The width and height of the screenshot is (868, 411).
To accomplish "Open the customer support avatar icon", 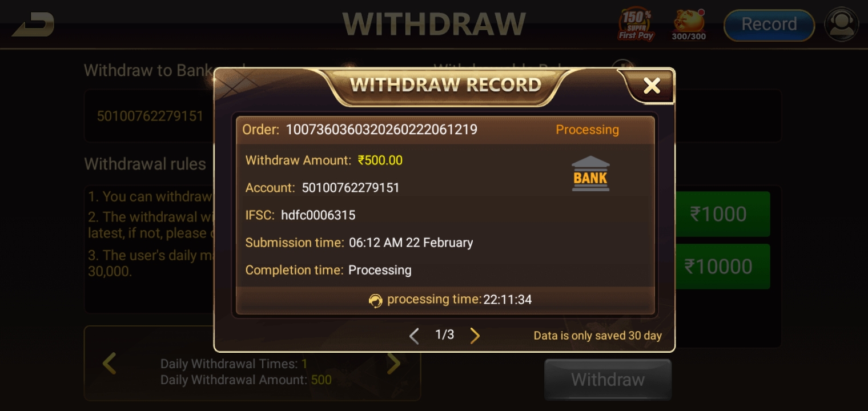I will point(841,25).
